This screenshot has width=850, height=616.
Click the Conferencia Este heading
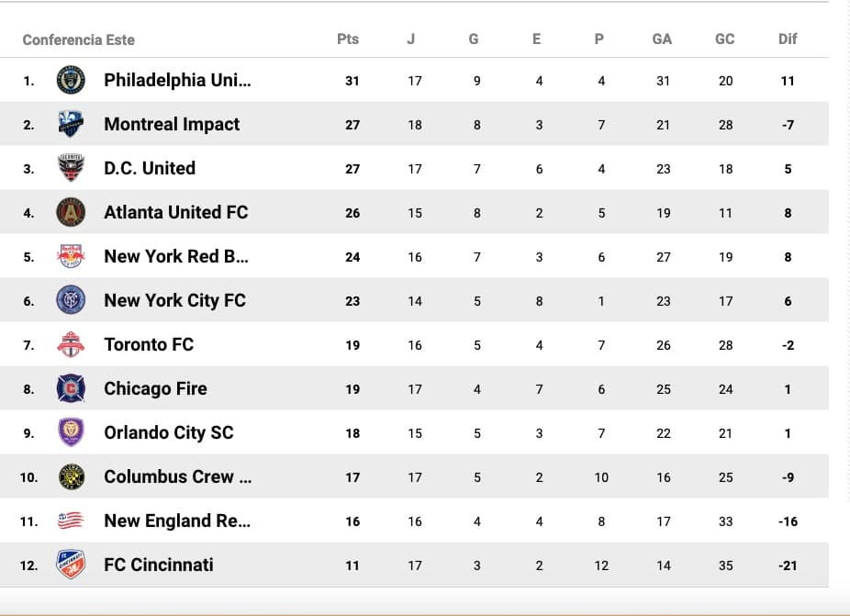[x=78, y=39]
